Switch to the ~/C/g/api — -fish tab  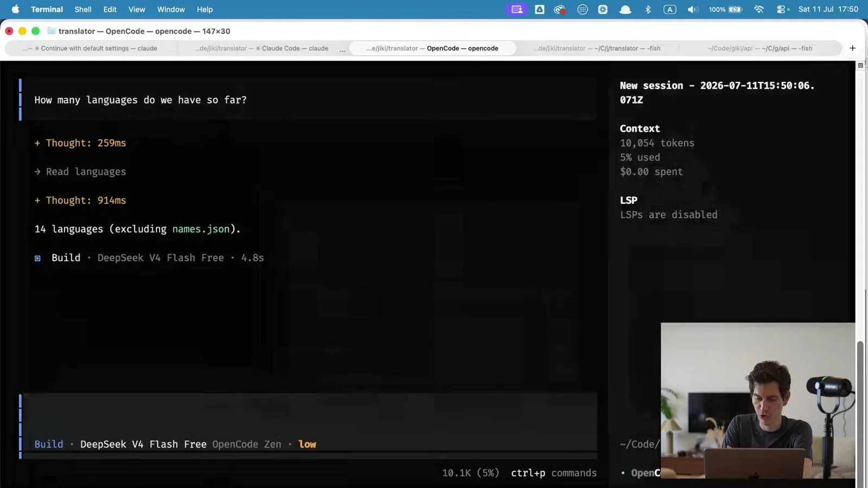(760, 48)
